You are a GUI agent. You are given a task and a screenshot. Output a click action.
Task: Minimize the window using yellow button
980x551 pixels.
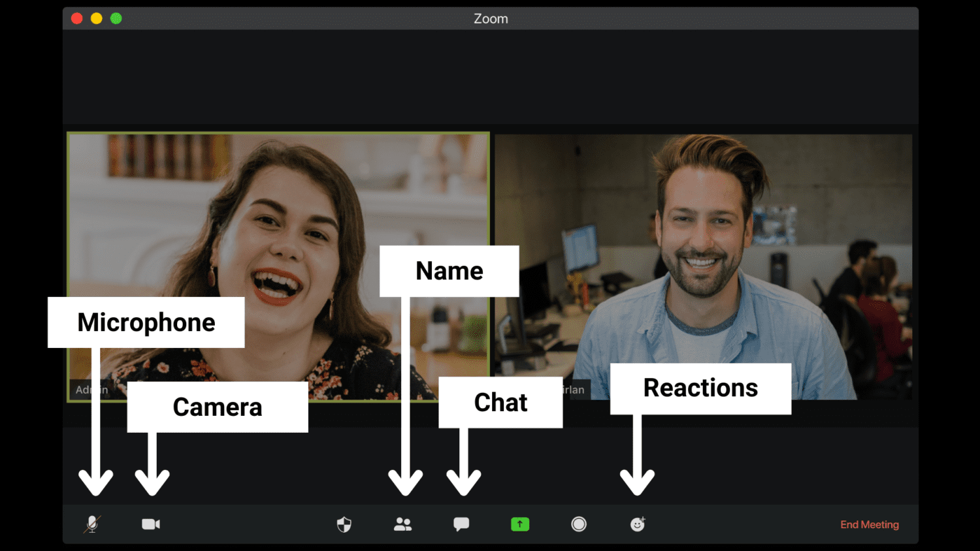(x=97, y=18)
